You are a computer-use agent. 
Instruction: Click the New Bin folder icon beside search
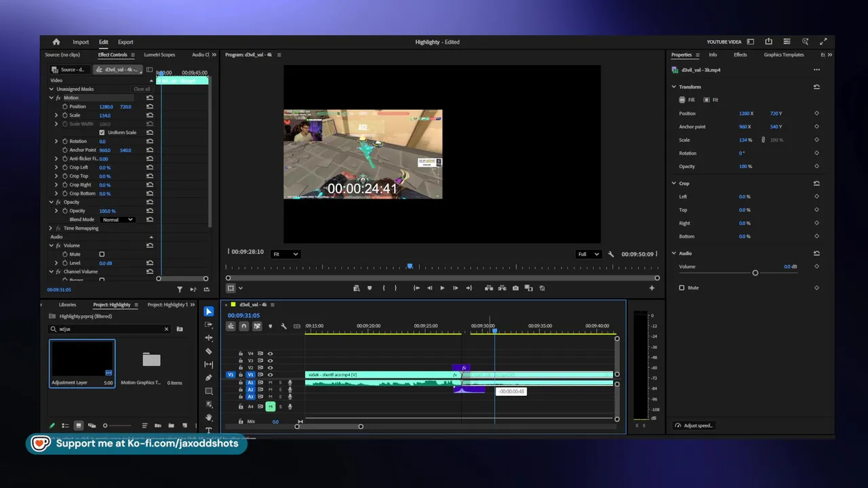click(180, 329)
